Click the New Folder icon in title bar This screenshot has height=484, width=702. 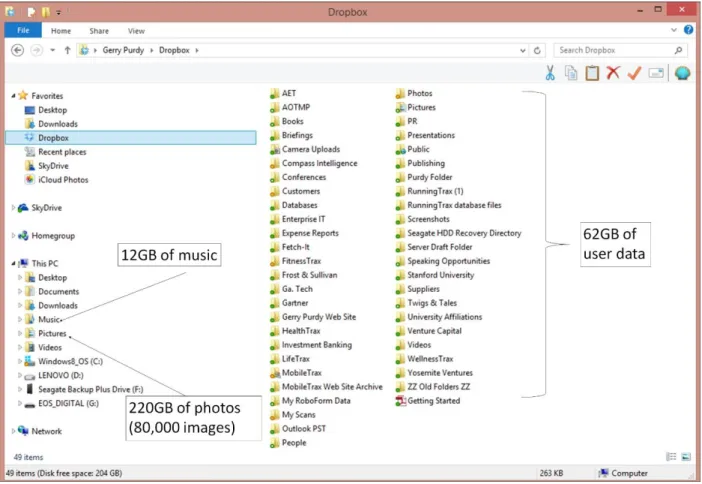click(45, 12)
